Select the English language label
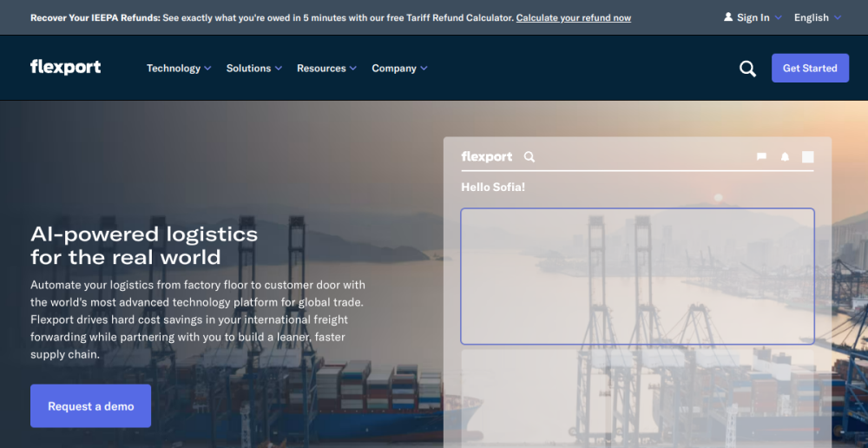 click(x=811, y=17)
